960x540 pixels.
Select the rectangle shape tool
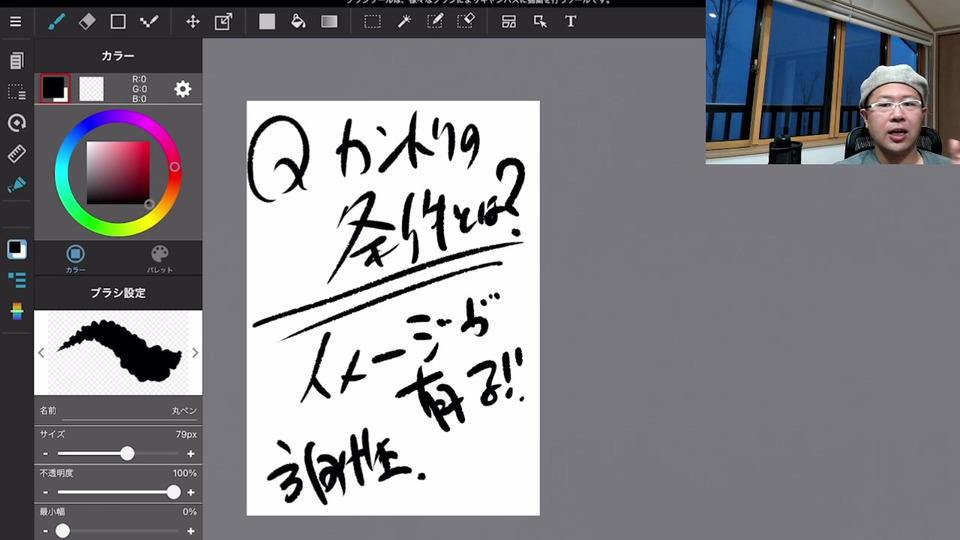coord(118,21)
